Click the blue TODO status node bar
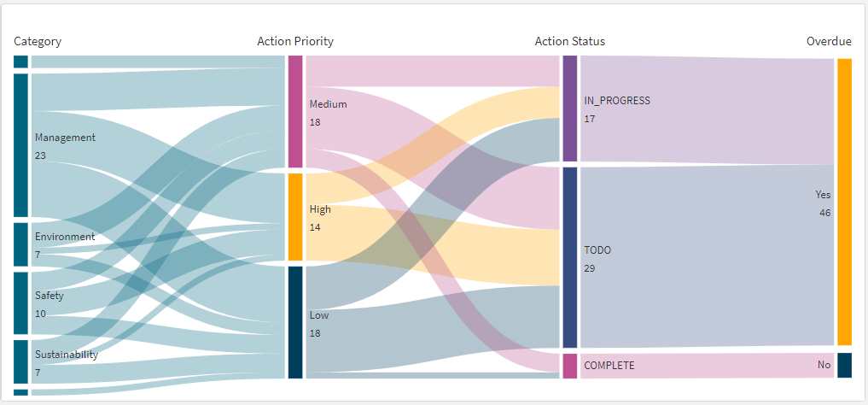The image size is (868, 405). pyautogui.click(x=570, y=257)
